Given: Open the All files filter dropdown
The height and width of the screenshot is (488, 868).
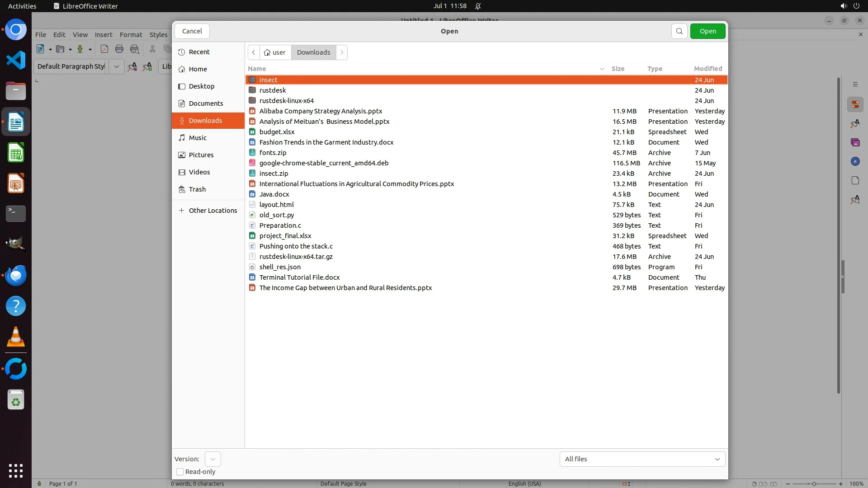Looking at the screenshot, I should pos(642,459).
